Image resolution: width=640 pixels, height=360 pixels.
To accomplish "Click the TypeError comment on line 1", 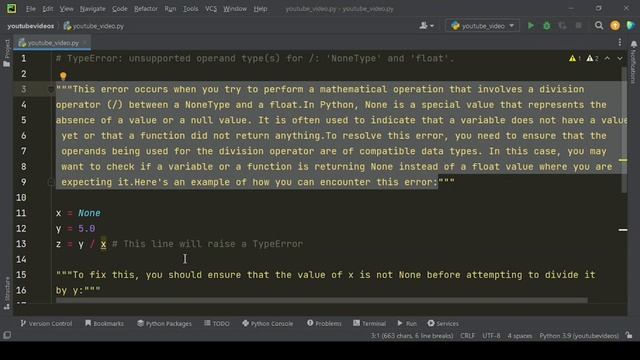I will point(255,58).
